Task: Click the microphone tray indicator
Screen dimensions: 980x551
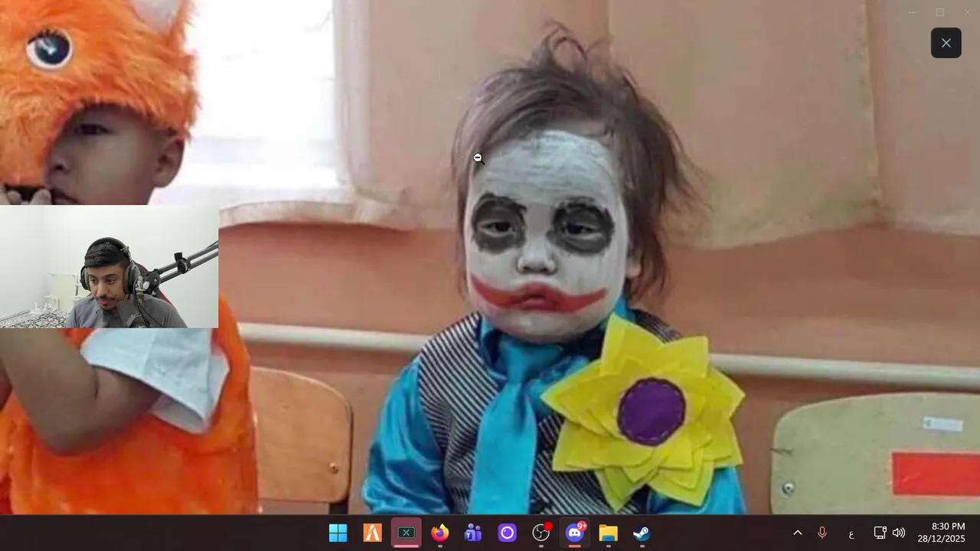Action: click(x=822, y=533)
